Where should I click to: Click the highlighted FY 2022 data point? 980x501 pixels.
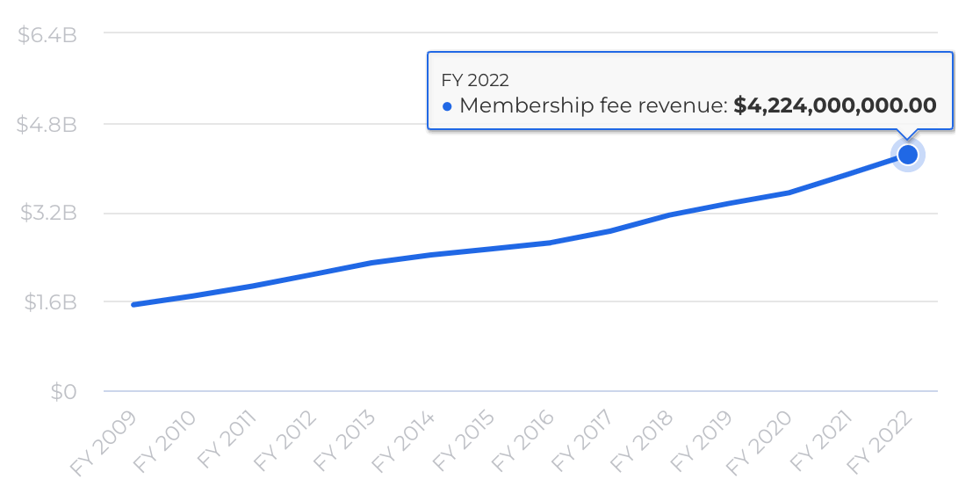point(907,155)
